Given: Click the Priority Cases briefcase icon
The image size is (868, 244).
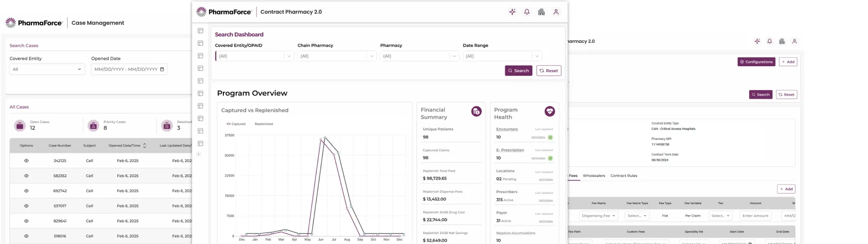Looking at the screenshot, I should 94,125.
